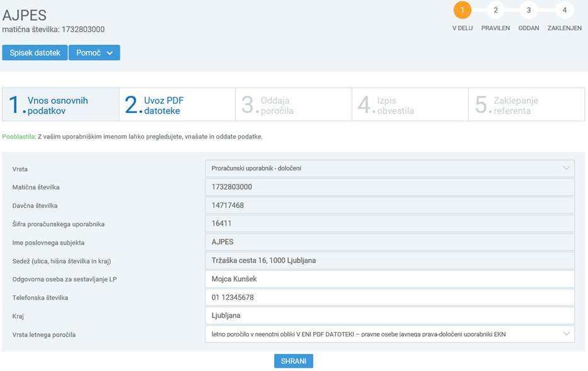The width and height of the screenshot is (588, 371).
Task: Click the Sedež address field Tržaška cesta
Action: pos(389,260)
